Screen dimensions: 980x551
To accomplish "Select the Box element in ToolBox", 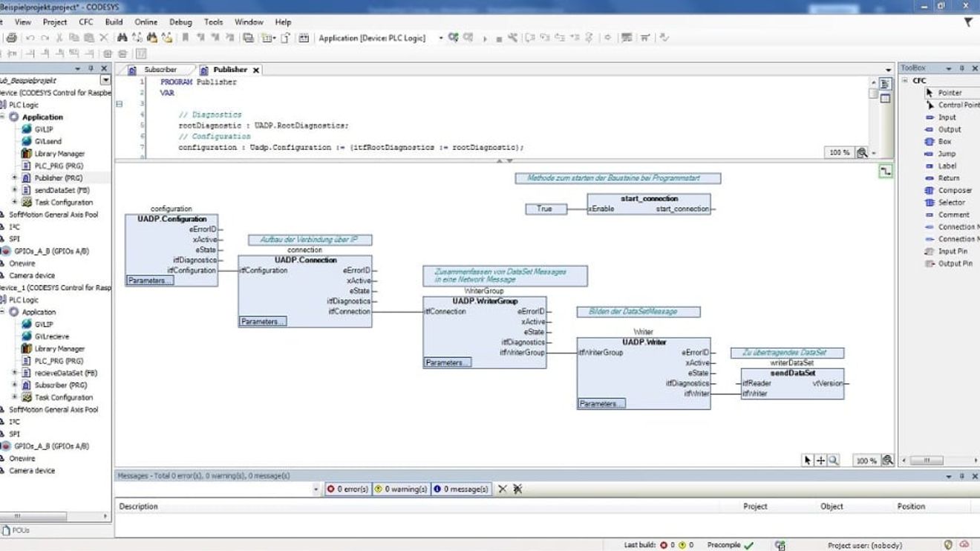I will point(938,141).
